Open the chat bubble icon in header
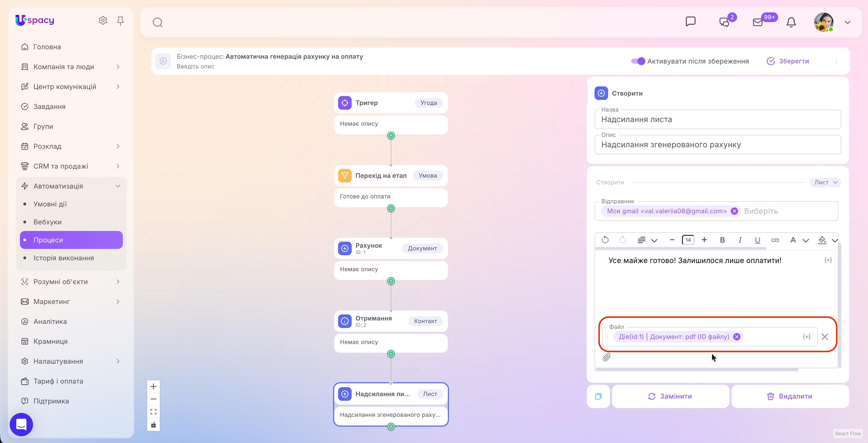868x443 pixels. [x=690, y=22]
